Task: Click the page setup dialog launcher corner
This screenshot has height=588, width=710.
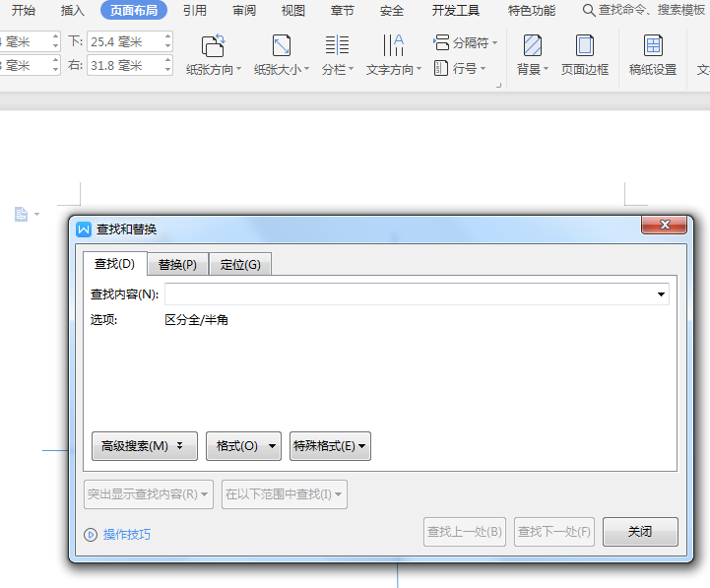Action: 498,85
